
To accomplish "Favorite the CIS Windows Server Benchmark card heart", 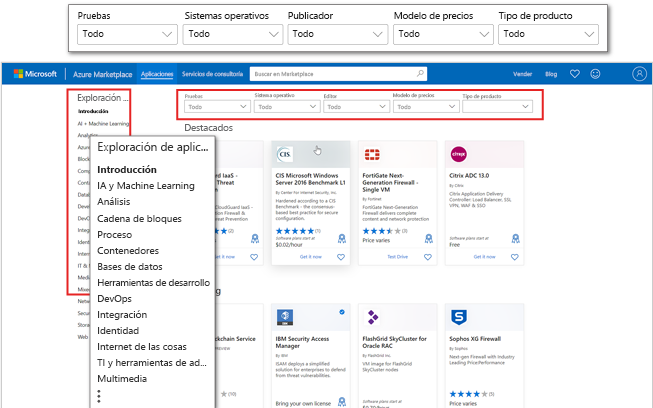I will 341,257.
